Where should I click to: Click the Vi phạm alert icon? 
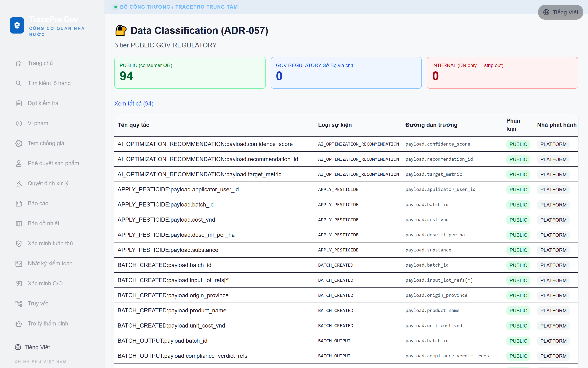click(19, 123)
